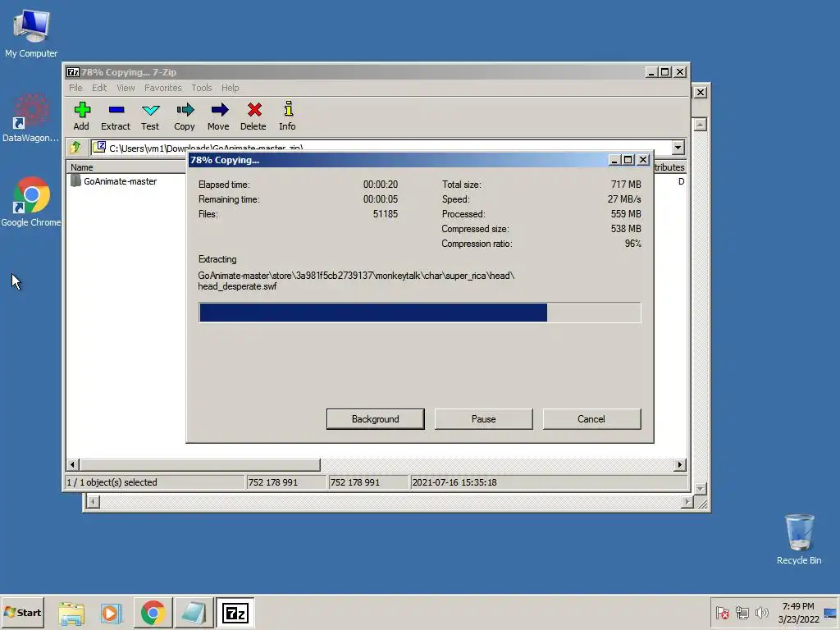
Task: Click the Google Chrome desktop shortcut
Action: click(x=30, y=202)
